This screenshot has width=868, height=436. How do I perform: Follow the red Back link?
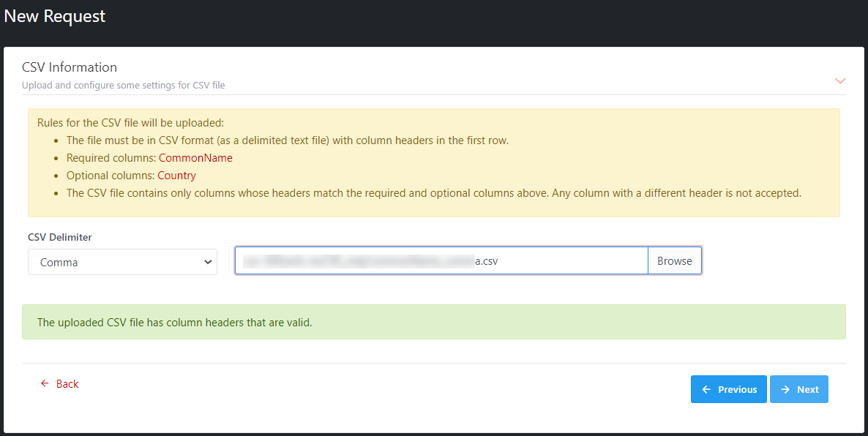pyautogui.click(x=67, y=384)
